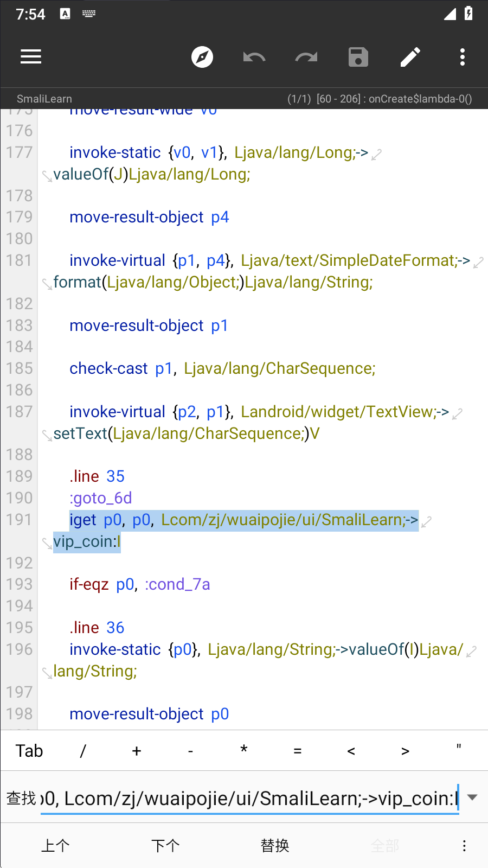Open the onCreate$lambda-0() method selector
The image size is (488, 868).
[x=380, y=99]
